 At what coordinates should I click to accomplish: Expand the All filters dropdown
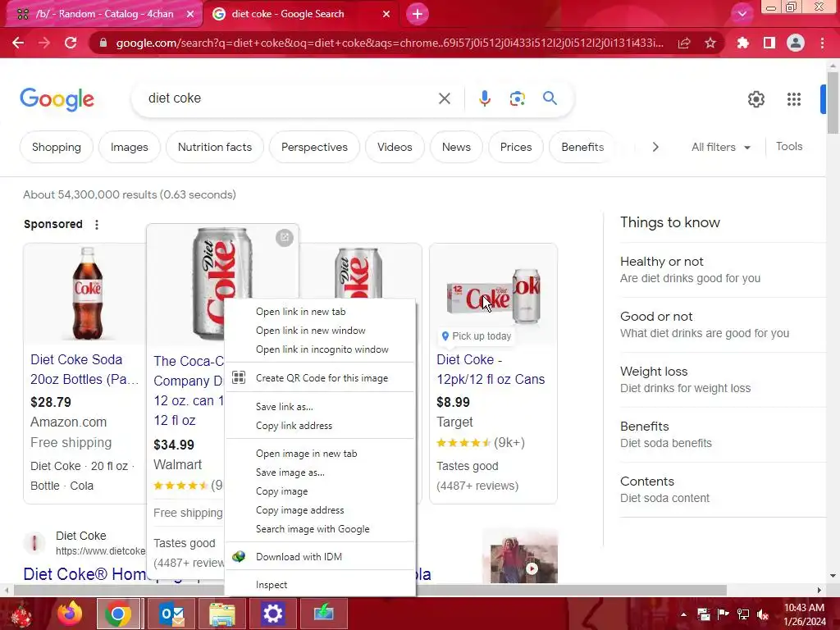[x=720, y=147]
